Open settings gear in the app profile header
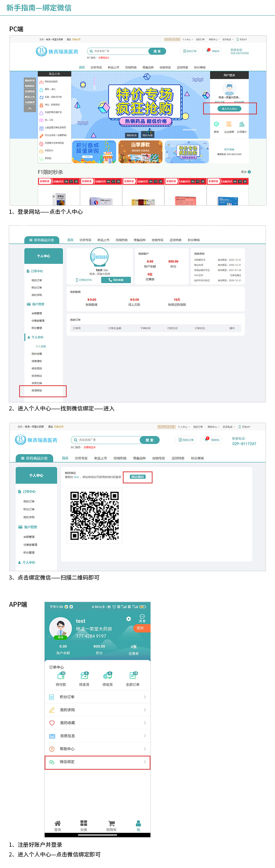 point(128,619)
